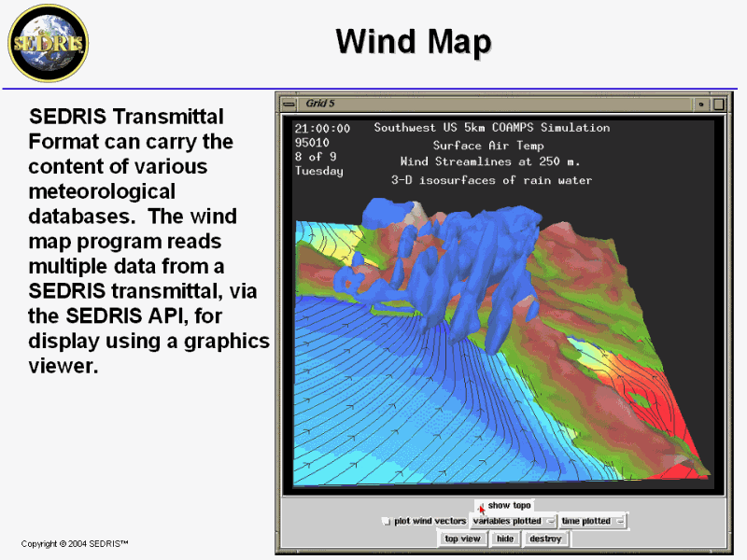
Task: Toggle the show topo checkbox
Action: [482, 507]
